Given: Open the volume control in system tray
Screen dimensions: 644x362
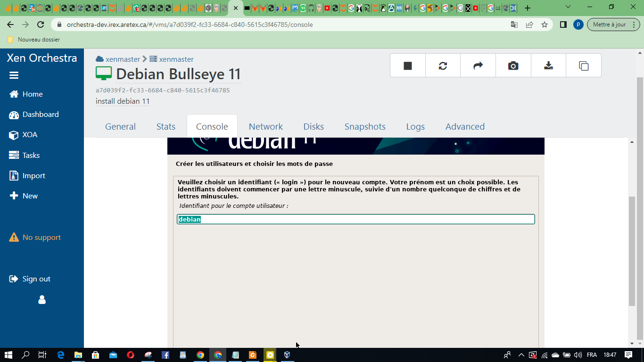Looking at the screenshot, I should [x=578, y=355].
